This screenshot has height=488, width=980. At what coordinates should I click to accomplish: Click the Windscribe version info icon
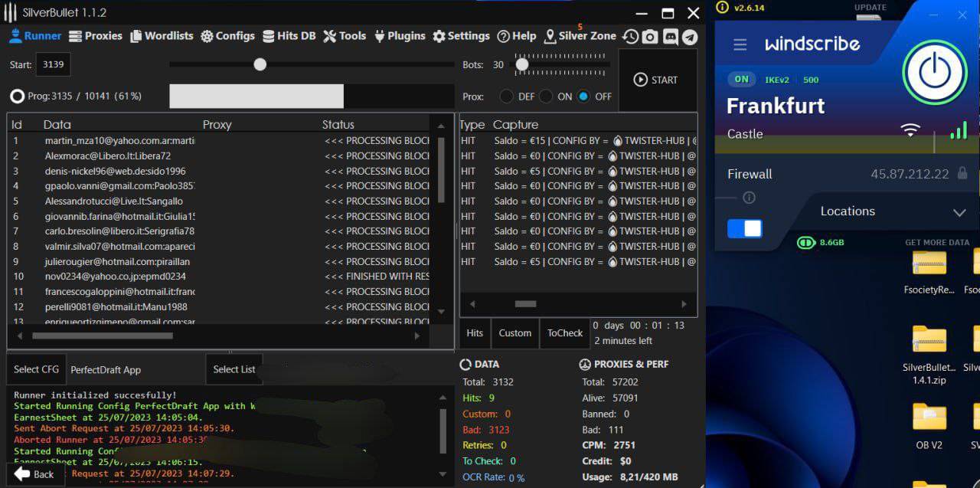[x=721, y=8]
